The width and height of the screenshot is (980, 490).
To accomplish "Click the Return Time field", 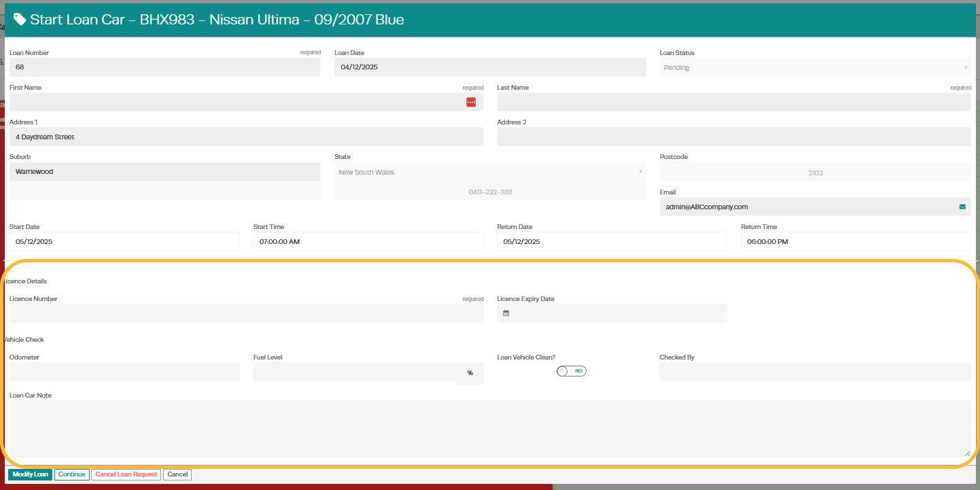I will click(856, 241).
